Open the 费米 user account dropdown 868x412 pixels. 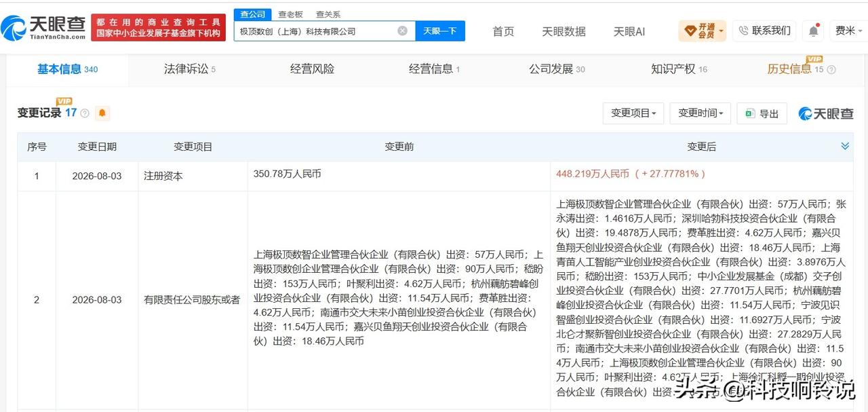849,31
